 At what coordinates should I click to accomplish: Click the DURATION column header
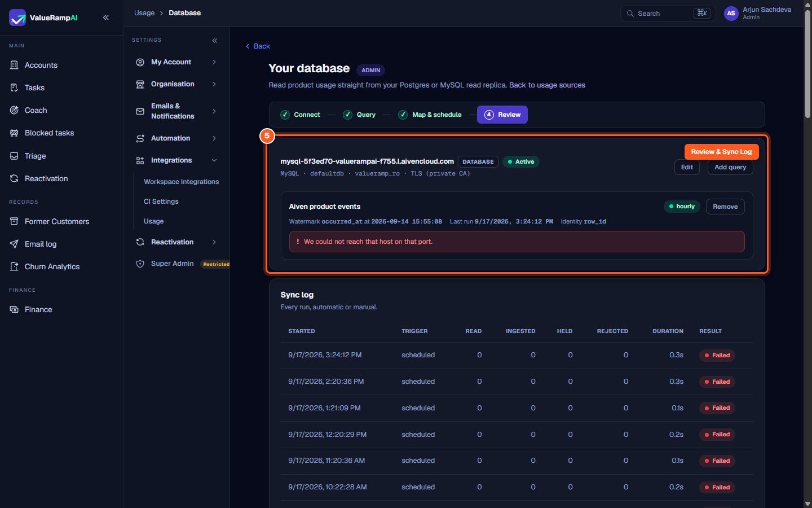668,331
